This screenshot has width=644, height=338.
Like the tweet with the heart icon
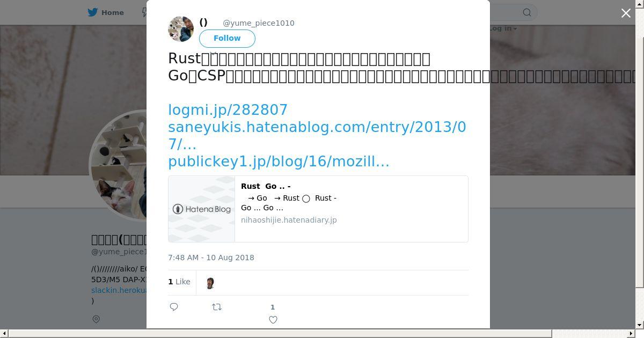tap(273, 320)
